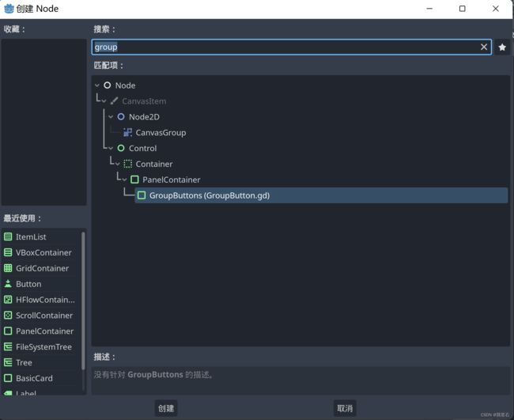The height and width of the screenshot is (420, 514).
Task: Choose BasicCard from recently used
Action: (x=34, y=378)
